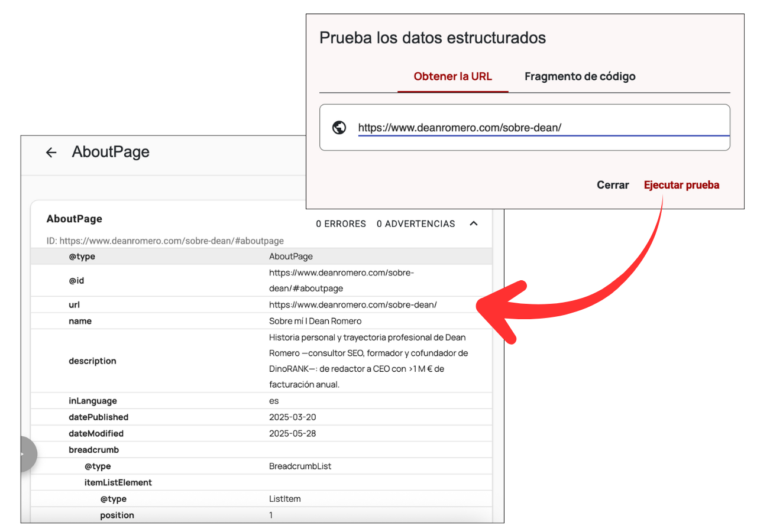Select the inLanguage property row
This screenshot has height=532, width=757.
tap(93, 401)
